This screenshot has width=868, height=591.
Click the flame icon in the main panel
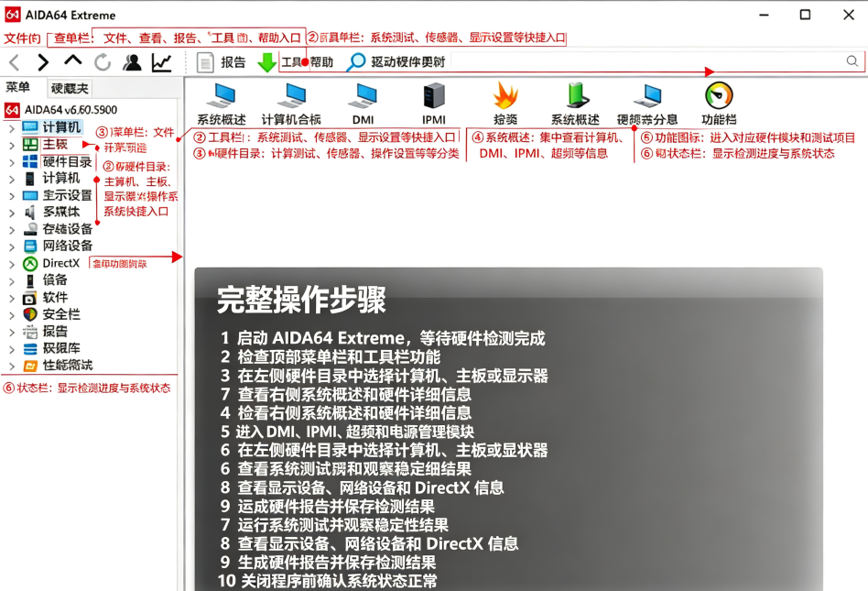505,95
